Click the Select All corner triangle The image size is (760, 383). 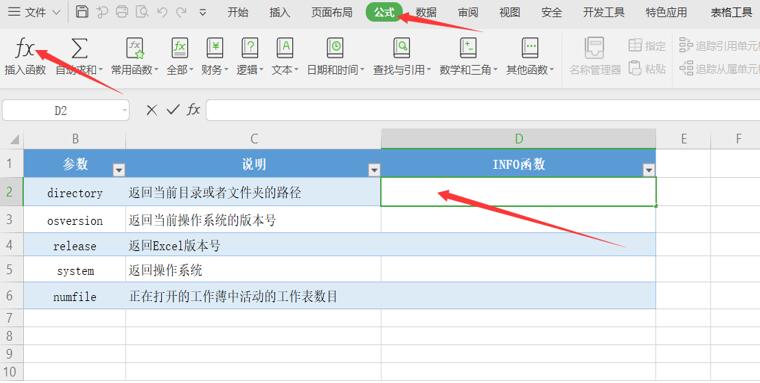point(15,140)
